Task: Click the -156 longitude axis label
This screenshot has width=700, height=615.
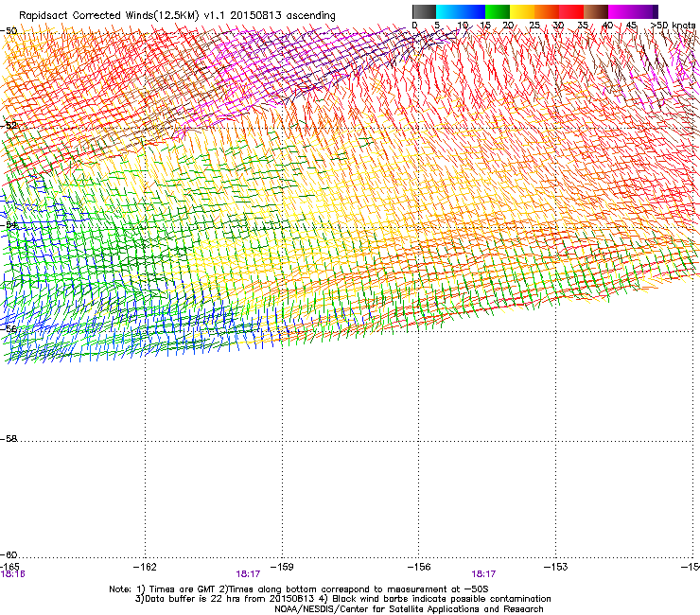Action: click(x=419, y=567)
